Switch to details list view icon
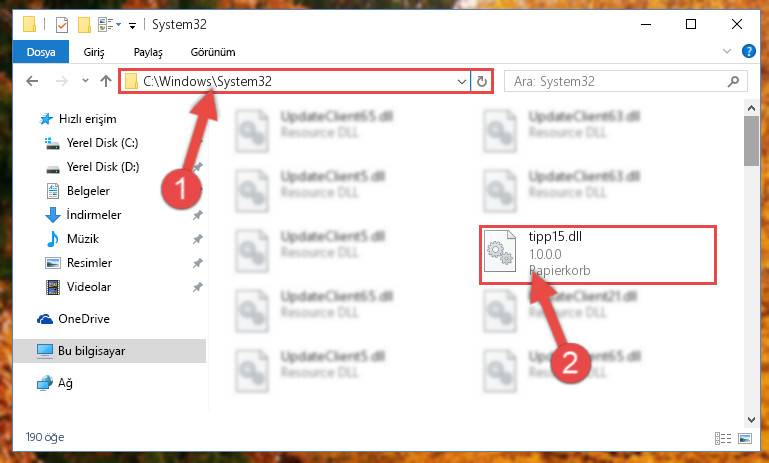The image size is (769, 463). (723, 438)
